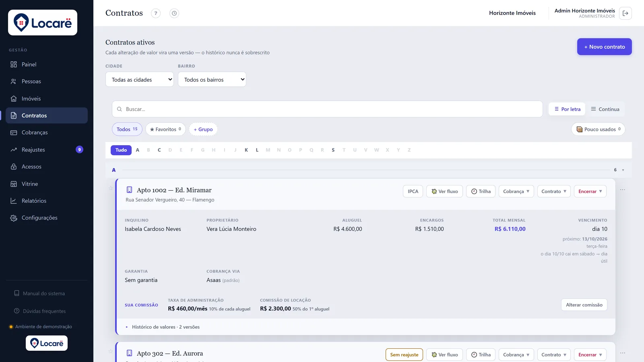644x362 pixels.
Task: Open Relatórios in the sidebar
Action: 47,201
